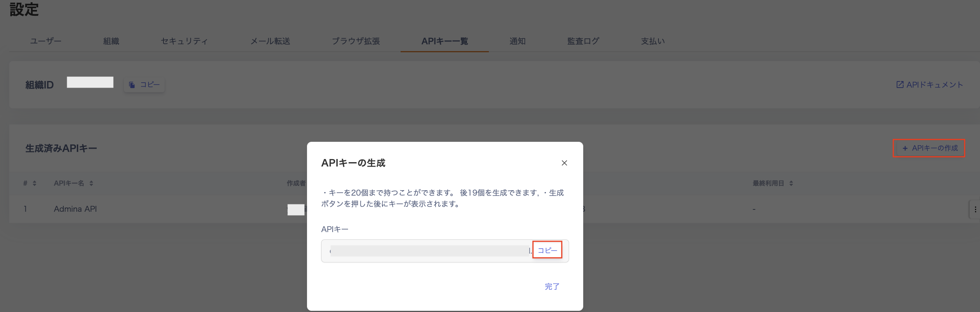Open the 支払い tab
Screen dimensions: 980x312
click(x=653, y=41)
